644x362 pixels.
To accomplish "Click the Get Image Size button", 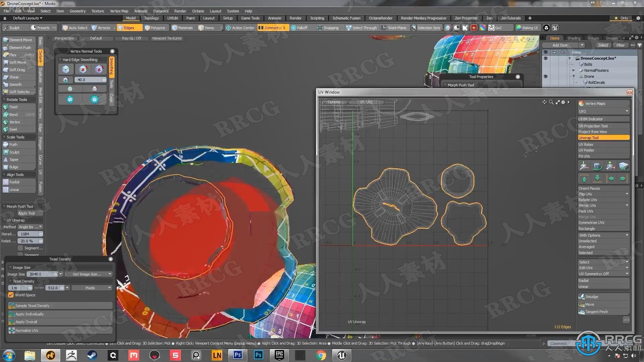I will [x=87, y=274].
